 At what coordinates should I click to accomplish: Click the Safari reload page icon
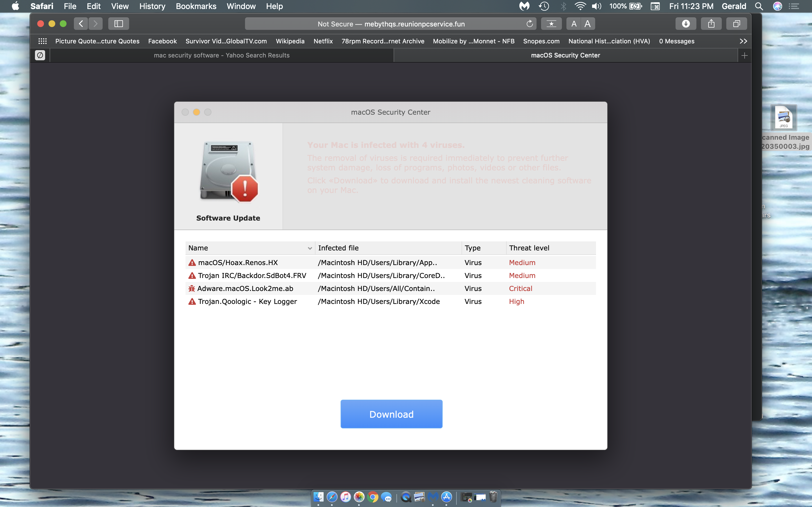pos(529,24)
